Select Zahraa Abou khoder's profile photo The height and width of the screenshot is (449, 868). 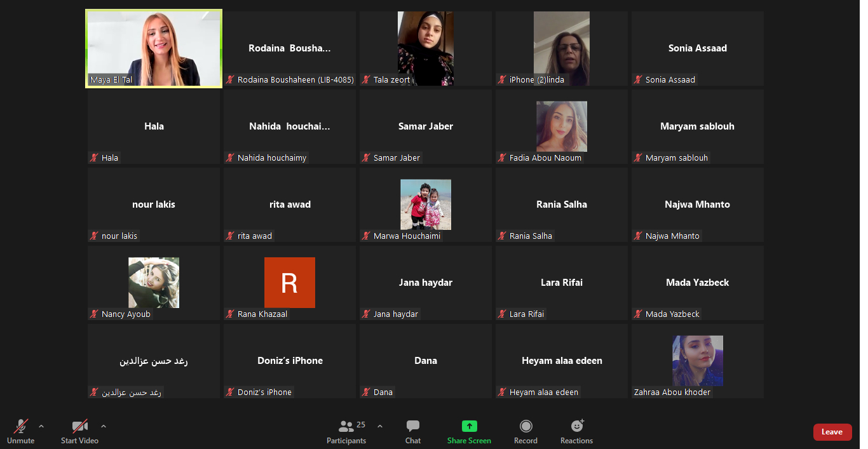click(x=698, y=361)
